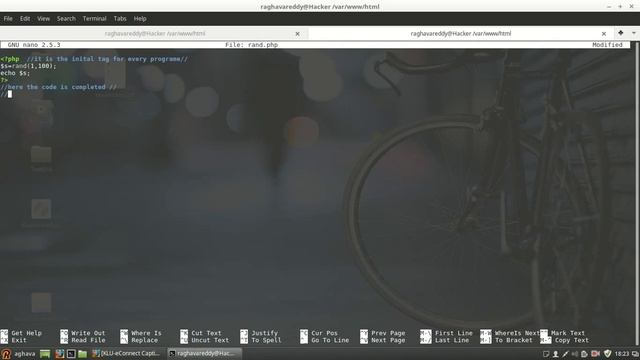The width and height of the screenshot is (640, 360).
Task: Click the To Spell shortcut label
Action: pyautogui.click(x=266, y=340)
